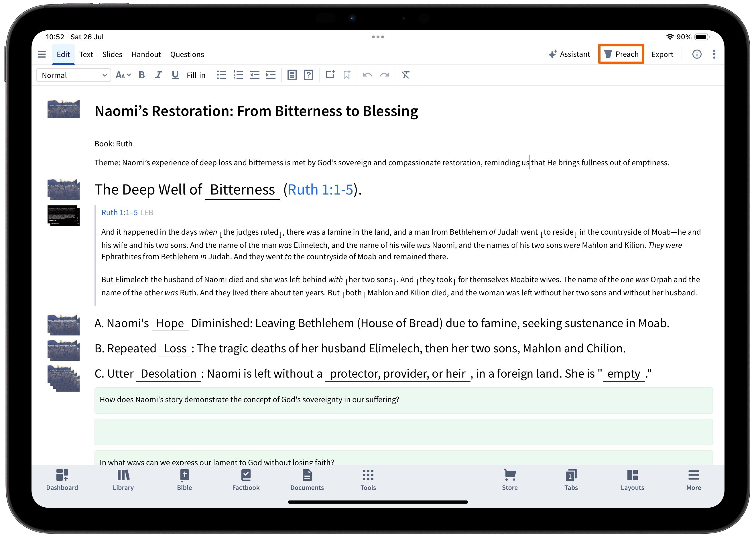Click the Theme paragraph text
This screenshot has width=756, height=538.
click(381, 163)
